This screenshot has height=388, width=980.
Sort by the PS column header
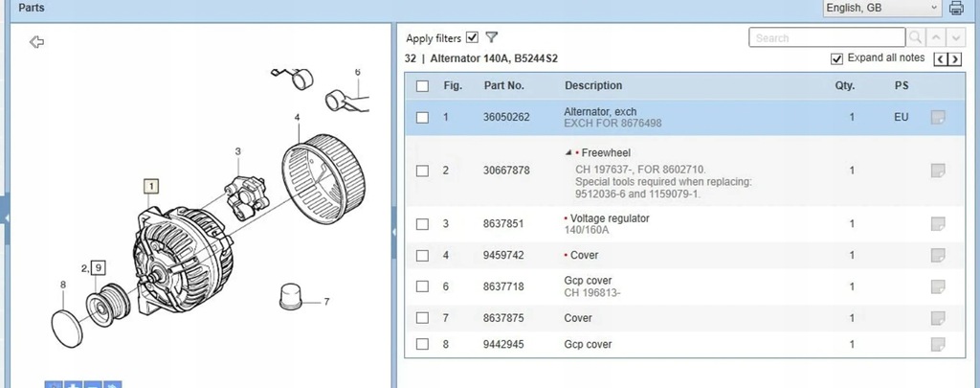902,85
